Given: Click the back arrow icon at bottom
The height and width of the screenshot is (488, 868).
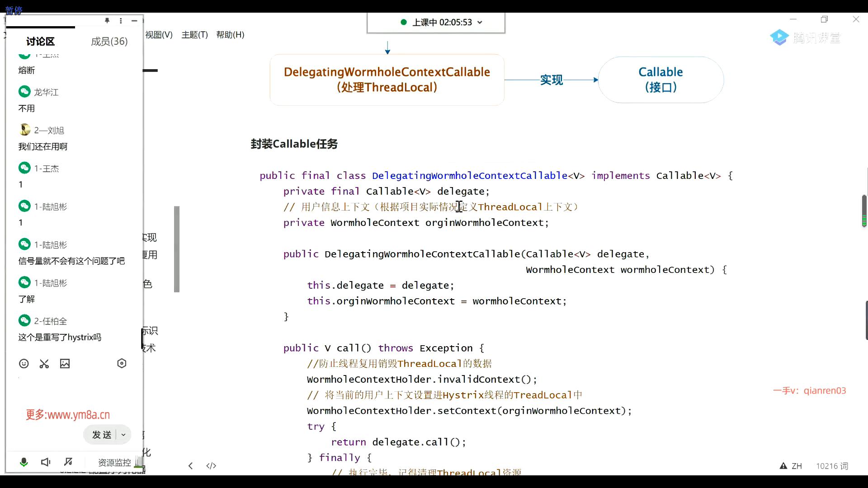Looking at the screenshot, I should pos(191,465).
